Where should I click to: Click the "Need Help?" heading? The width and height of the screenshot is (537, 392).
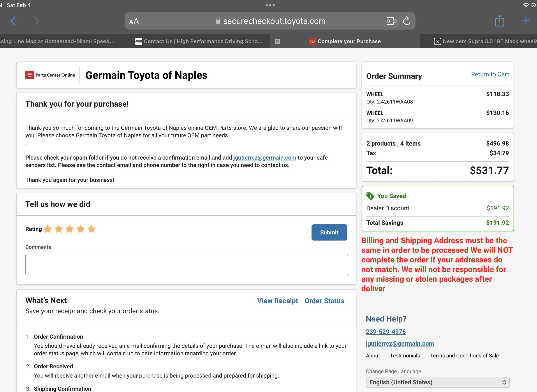(x=386, y=319)
